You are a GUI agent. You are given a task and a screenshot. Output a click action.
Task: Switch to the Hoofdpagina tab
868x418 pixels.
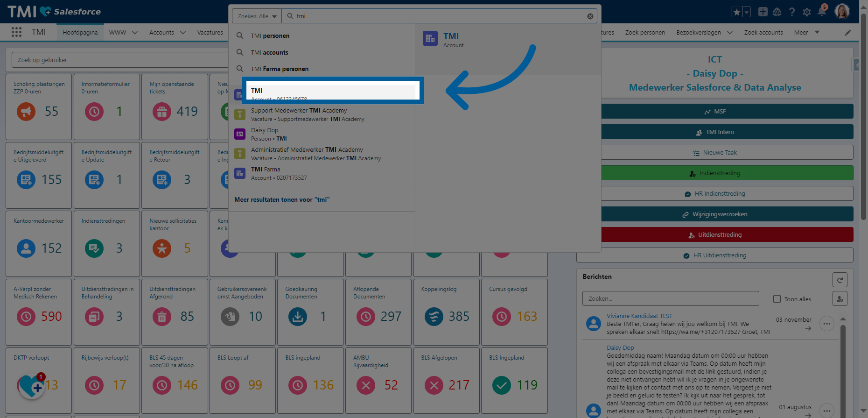coord(80,32)
